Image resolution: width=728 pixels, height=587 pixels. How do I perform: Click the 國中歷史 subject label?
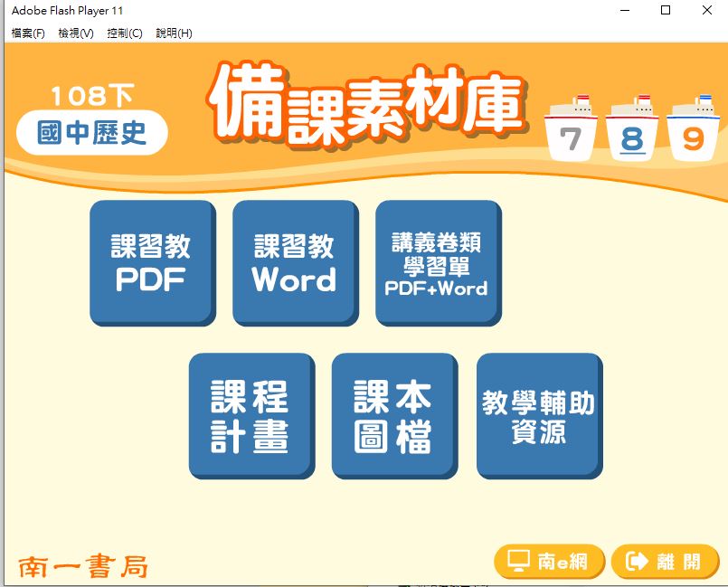tap(92, 134)
